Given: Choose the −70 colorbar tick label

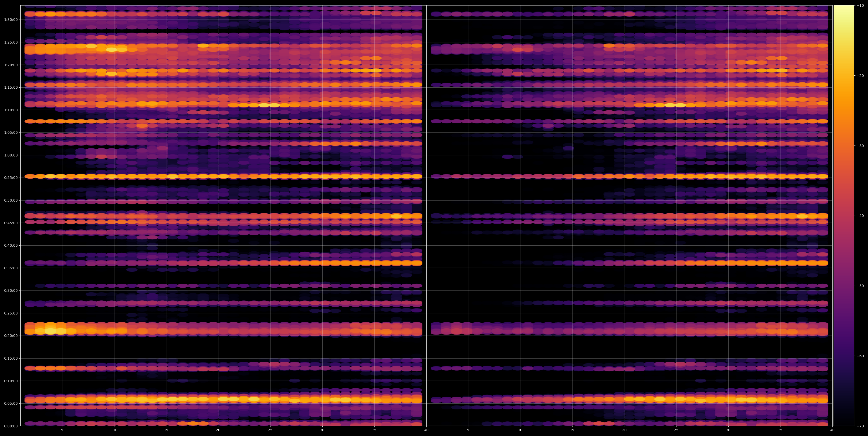Looking at the screenshot, I should (860, 426).
